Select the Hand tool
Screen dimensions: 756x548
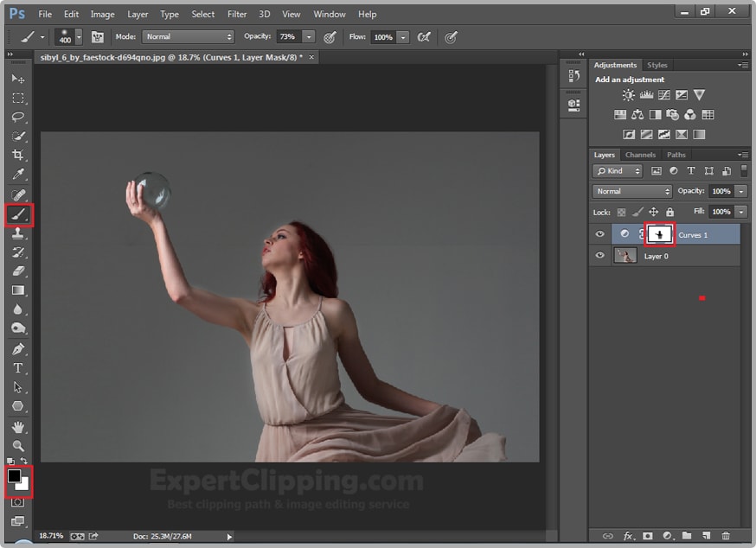pos(18,427)
